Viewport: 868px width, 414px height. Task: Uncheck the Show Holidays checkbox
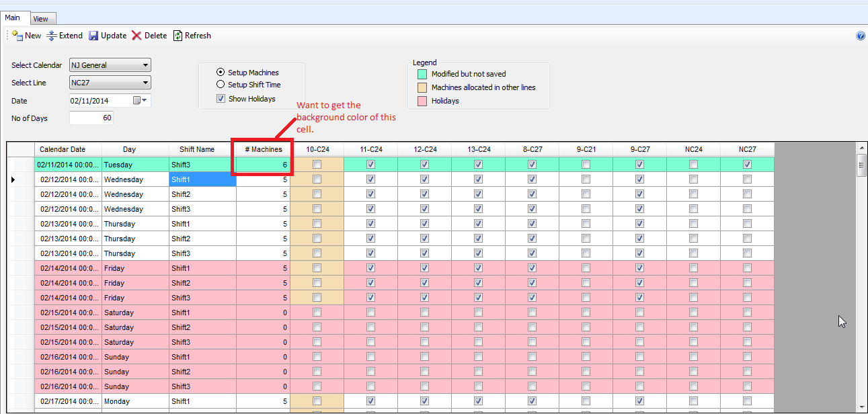click(x=221, y=99)
